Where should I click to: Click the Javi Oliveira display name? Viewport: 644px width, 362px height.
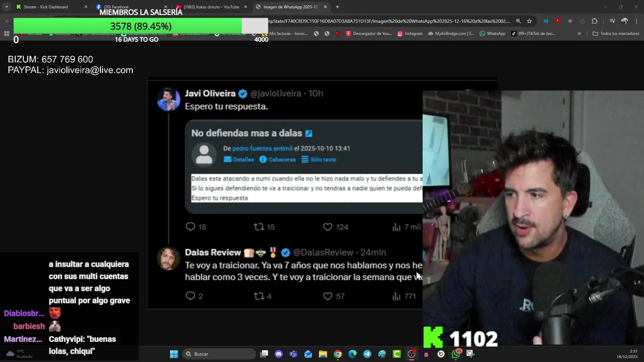(x=210, y=94)
